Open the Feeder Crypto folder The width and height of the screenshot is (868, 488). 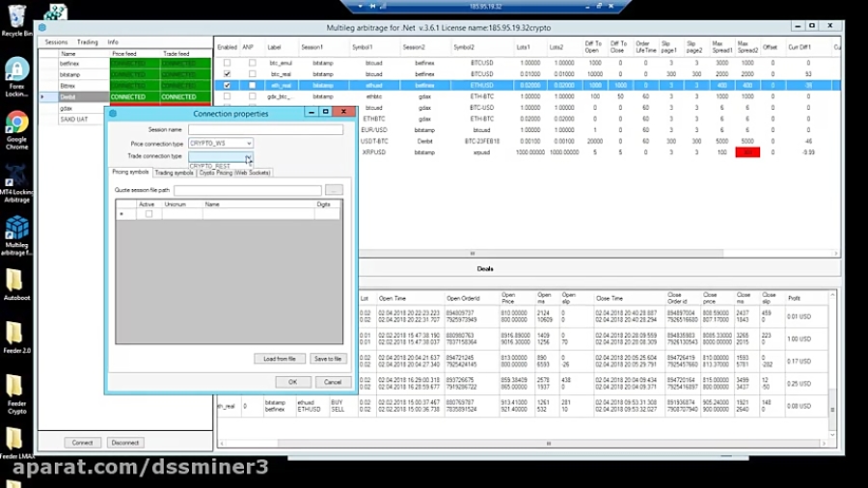click(x=15, y=394)
